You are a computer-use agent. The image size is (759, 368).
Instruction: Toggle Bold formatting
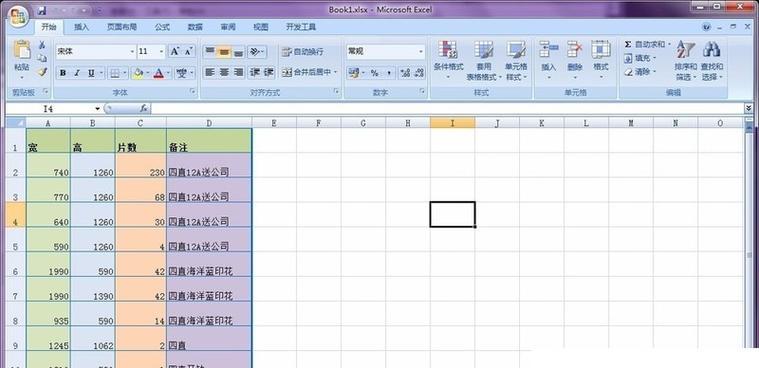coord(63,73)
